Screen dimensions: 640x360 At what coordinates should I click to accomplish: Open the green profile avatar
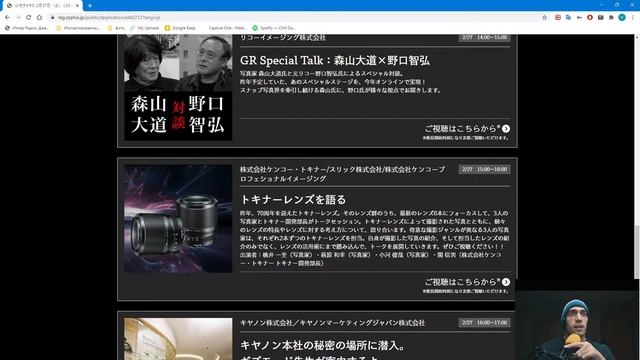(x=622, y=18)
